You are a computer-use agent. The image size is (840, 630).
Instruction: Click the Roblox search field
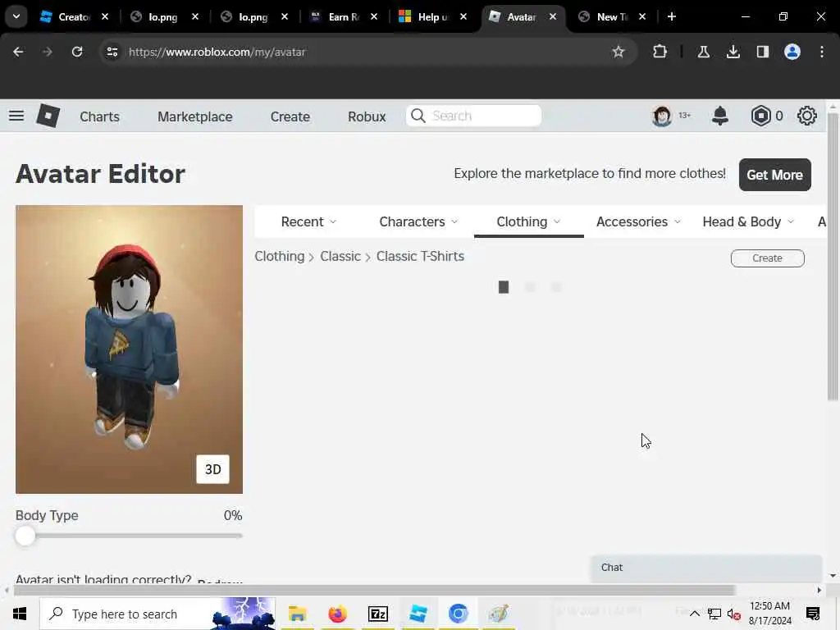[x=473, y=116]
